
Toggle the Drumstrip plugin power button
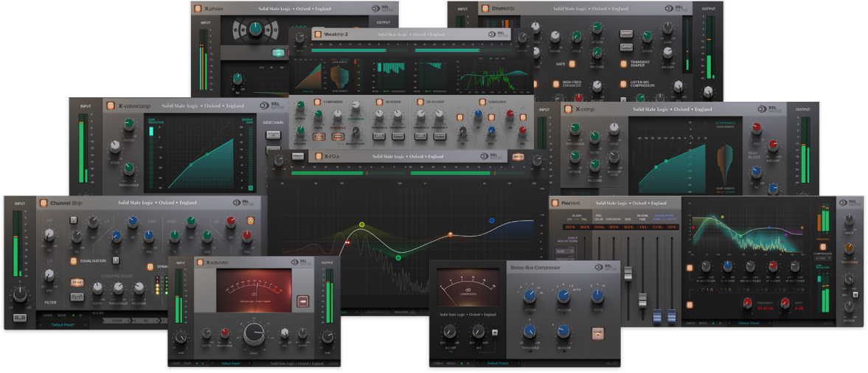(485, 8)
